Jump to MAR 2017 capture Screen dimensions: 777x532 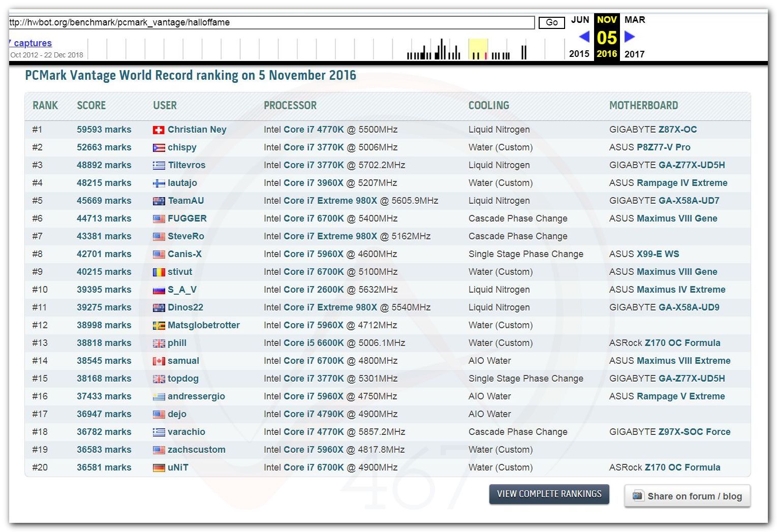[634, 20]
